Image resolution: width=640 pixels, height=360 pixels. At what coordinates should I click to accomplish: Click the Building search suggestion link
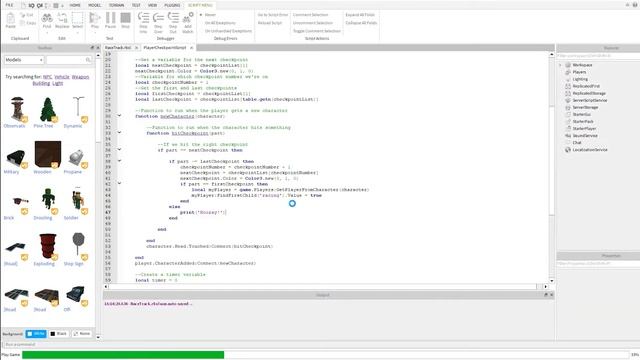coord(41,83)
